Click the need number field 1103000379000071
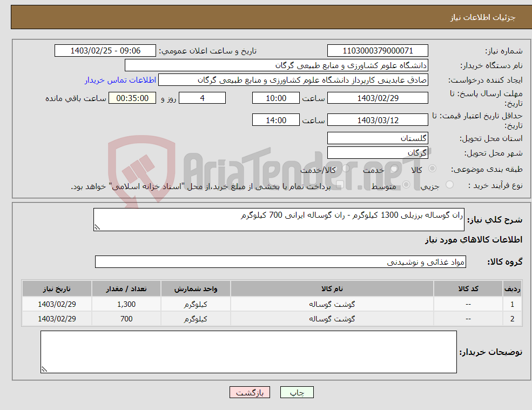The height and width of the screenshot is (410, 532). pyautogui.click(x=378, y=51)
